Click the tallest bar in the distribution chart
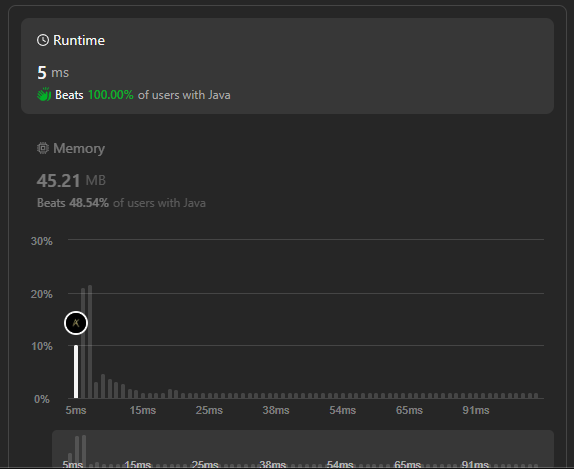The image size is (574, 469). click(x=90, y=342)
